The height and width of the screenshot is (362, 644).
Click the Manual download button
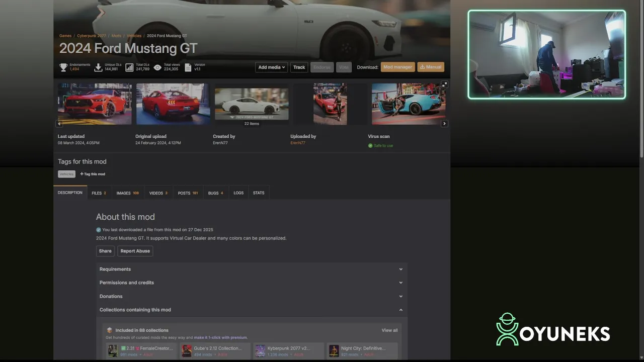[x=431, y=67]
